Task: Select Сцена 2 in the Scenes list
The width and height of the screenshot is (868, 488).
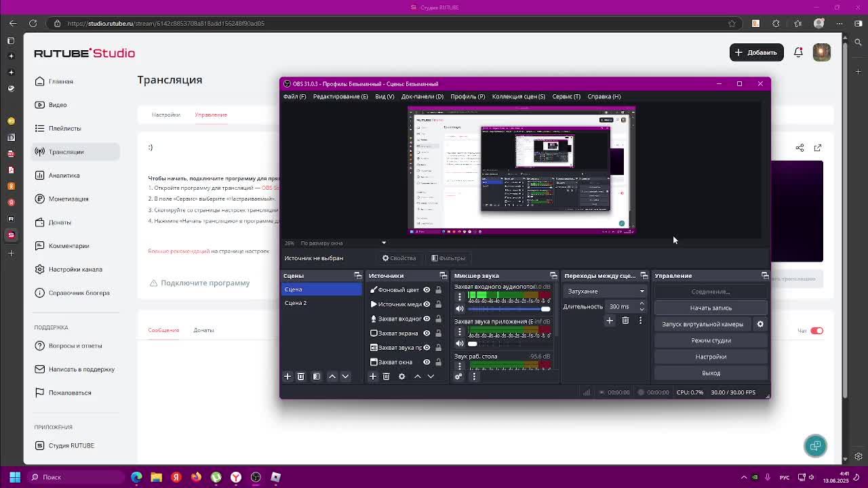Action: click(x=322, y=303)
